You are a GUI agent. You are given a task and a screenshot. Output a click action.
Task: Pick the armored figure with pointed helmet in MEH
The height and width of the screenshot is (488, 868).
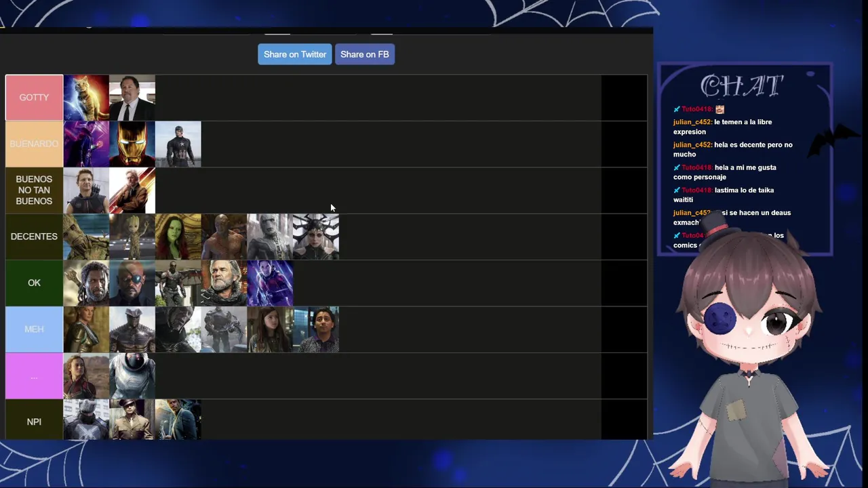(132, 329)
